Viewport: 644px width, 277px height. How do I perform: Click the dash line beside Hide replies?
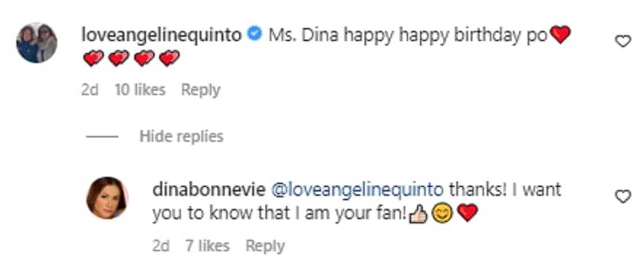click(x=102, y=137)
